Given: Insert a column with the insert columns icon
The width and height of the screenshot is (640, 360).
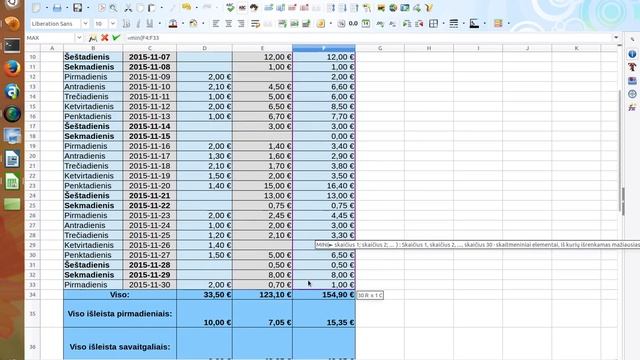Looking at the screenshot, I should click(x=280, y=8).
